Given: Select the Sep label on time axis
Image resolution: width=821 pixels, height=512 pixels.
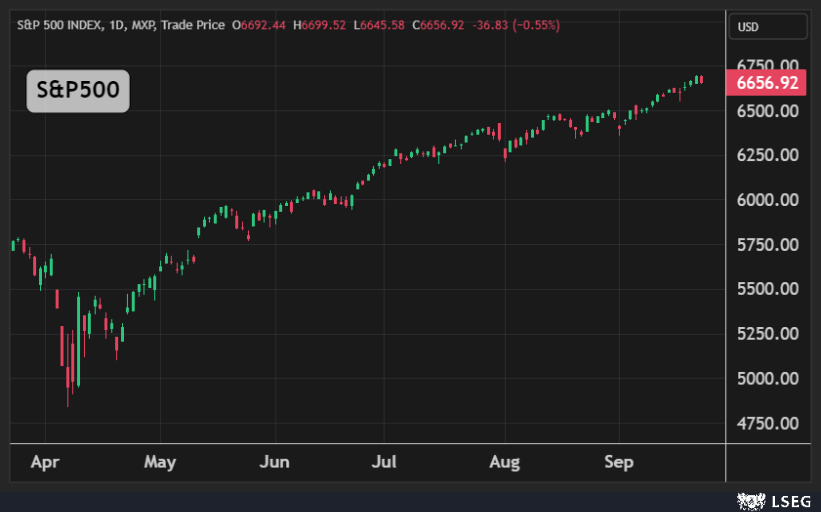Looking at the screenshot, I should pyautogui.click(x=619, y=462).
